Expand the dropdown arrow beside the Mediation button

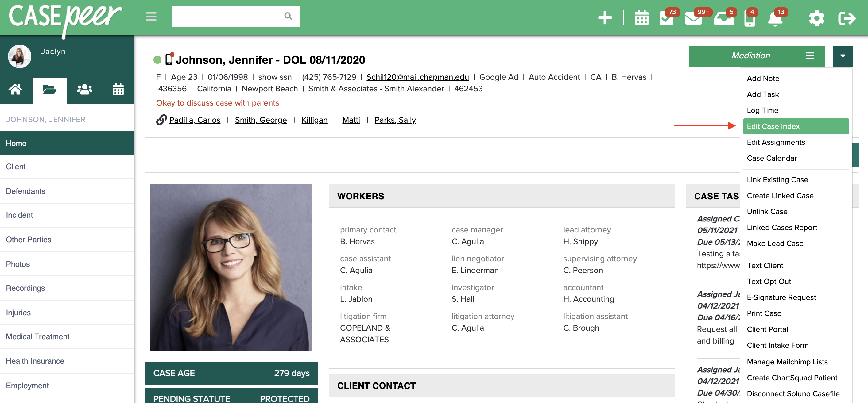coord(843,56)
